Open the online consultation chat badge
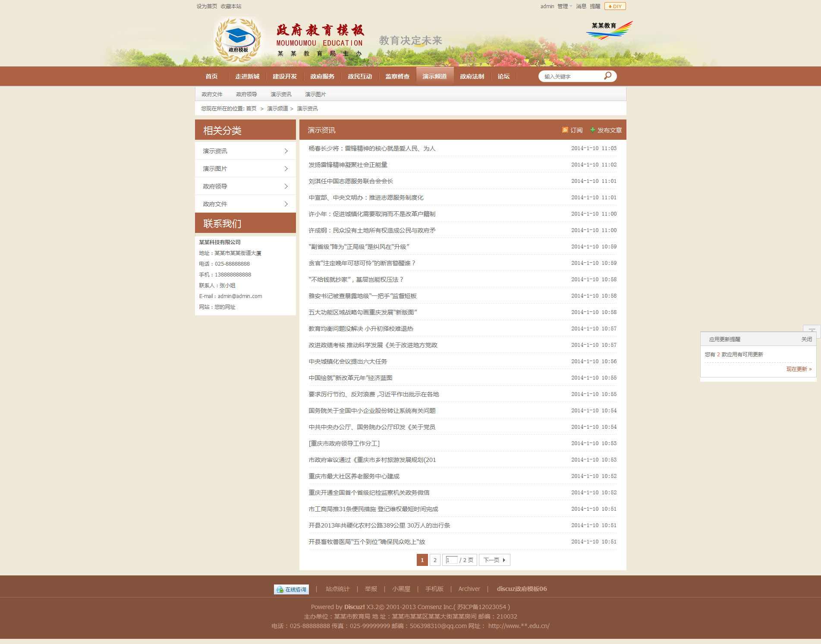821x644 pixels. pyautogui.click(x=291, y=589)
